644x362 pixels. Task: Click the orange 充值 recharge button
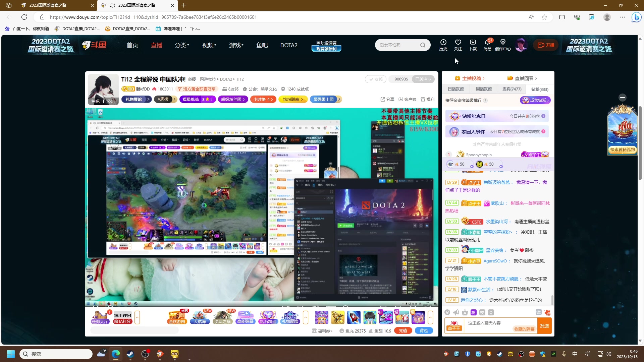pyautogui.click(x=403, y=331)
